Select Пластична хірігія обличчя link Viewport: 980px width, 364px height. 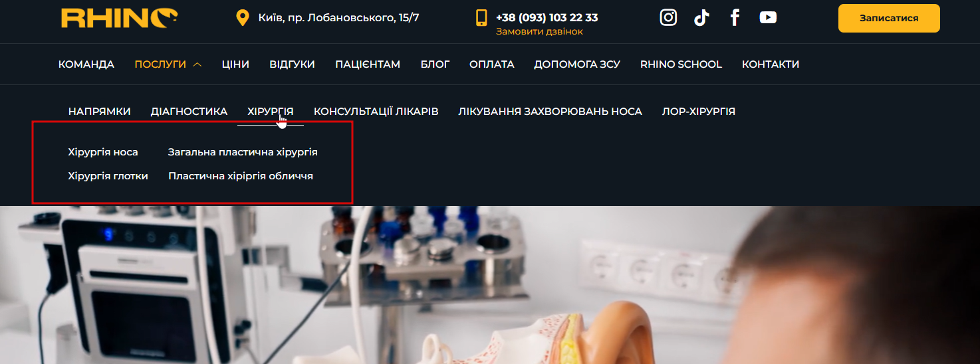(x=241, y=176)
